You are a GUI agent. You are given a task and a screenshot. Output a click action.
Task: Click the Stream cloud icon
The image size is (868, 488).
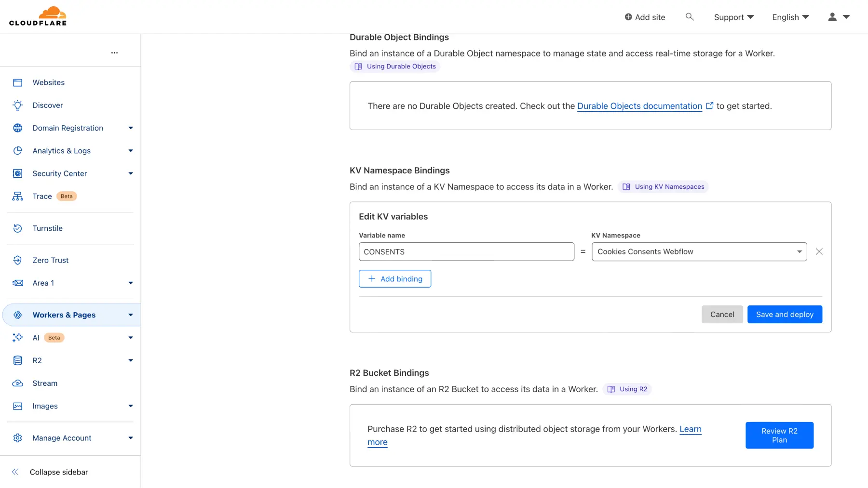coord(18,383)
